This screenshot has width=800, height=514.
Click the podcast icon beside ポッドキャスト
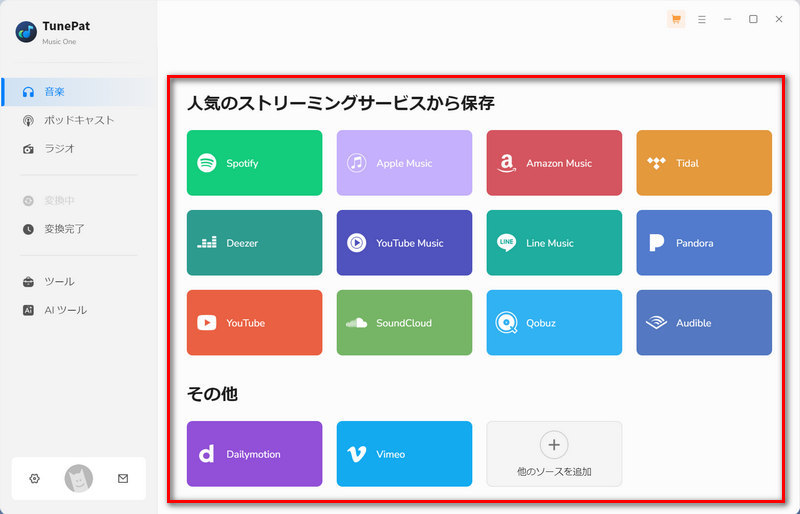click(28, 120)
